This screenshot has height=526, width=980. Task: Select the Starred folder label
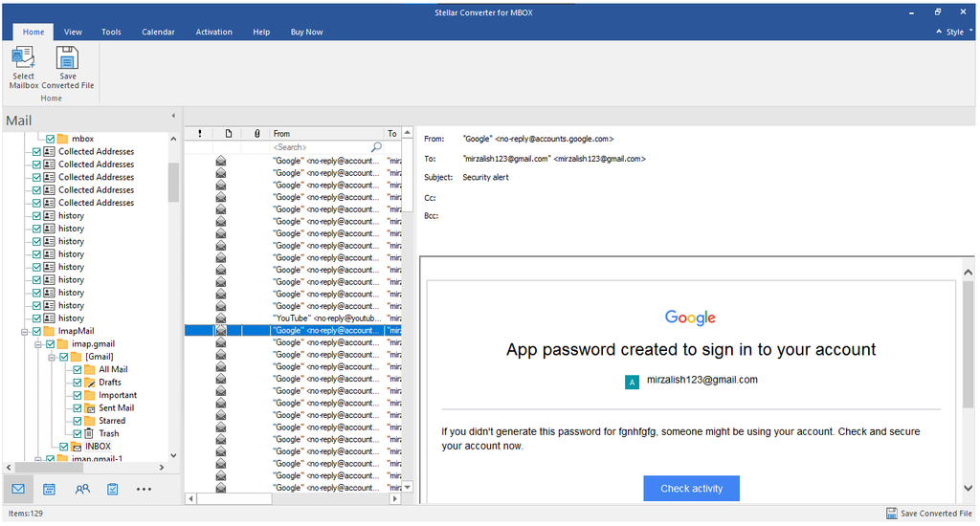point(112,421)
